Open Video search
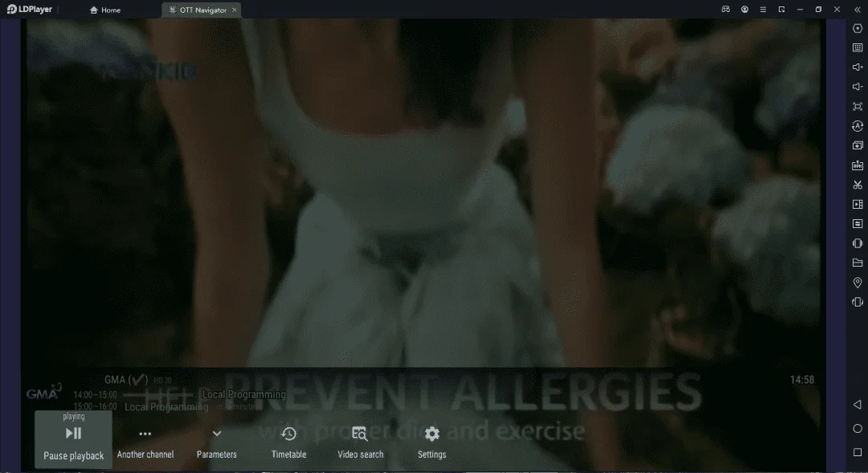 (x=360, y=443)
